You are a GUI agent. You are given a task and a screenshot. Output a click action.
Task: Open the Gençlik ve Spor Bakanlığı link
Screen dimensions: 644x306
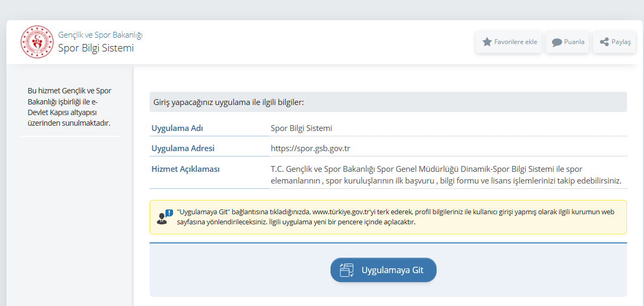pos(100,35)
